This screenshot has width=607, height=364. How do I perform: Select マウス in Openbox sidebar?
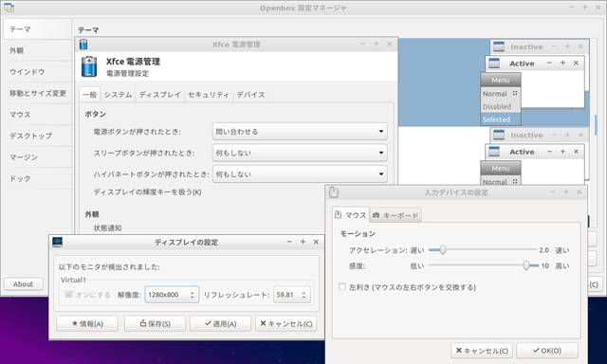pos(37,114)
